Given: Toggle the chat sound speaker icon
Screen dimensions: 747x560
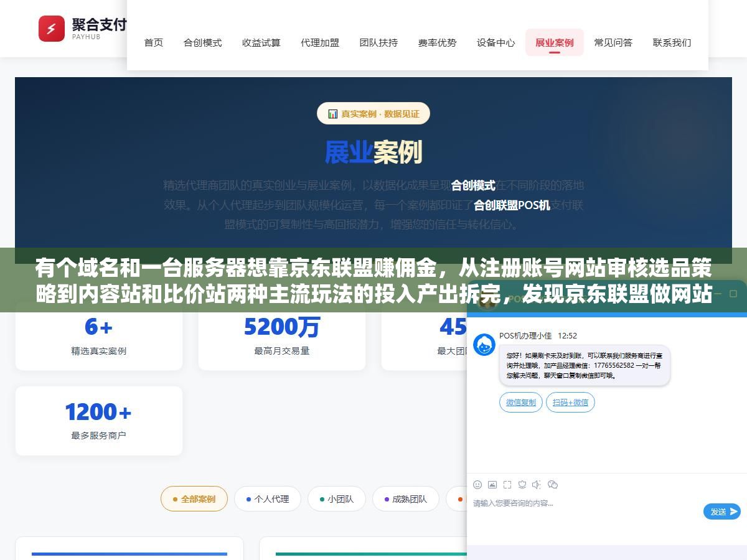Looking at the screenshot, I should 537,485.
